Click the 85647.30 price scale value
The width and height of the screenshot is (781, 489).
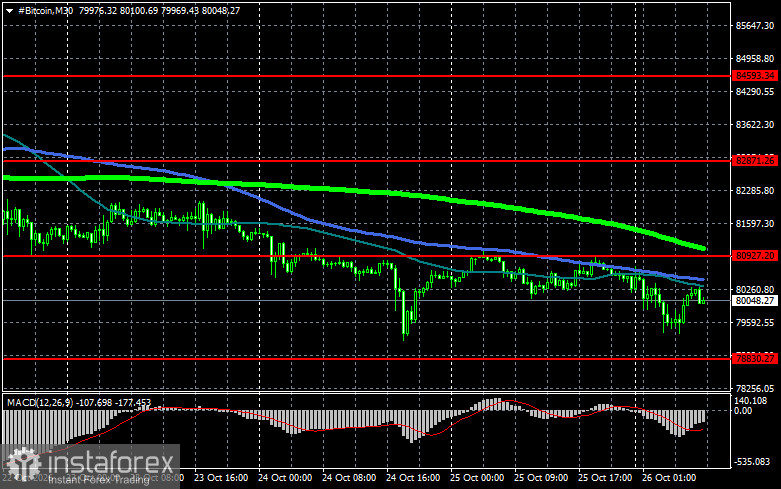click(x=755, y=25)
